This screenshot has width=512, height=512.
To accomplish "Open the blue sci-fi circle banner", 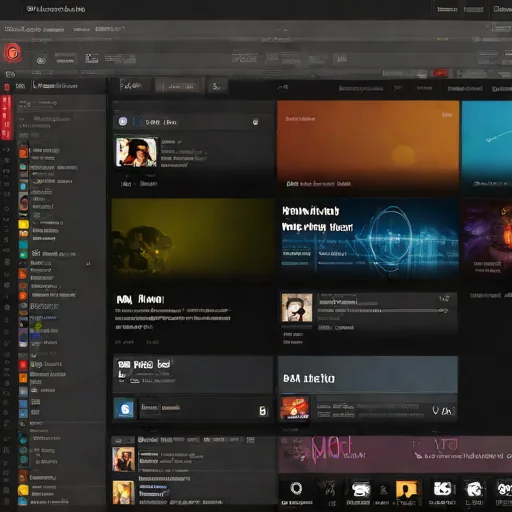I will [369, 238].
